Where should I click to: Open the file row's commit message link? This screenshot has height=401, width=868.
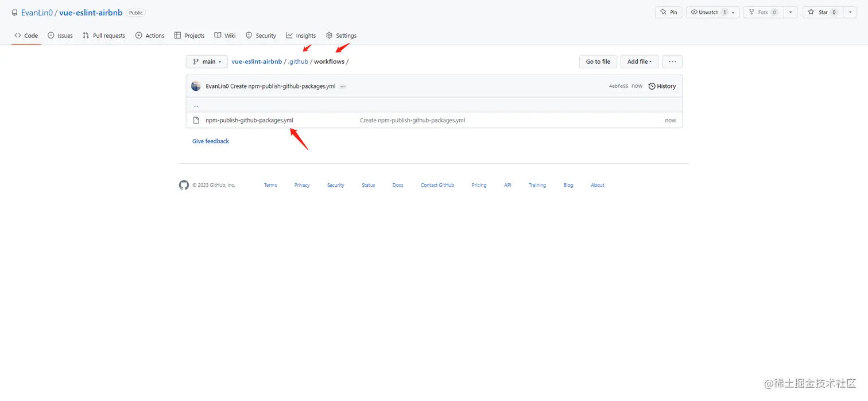412,120
